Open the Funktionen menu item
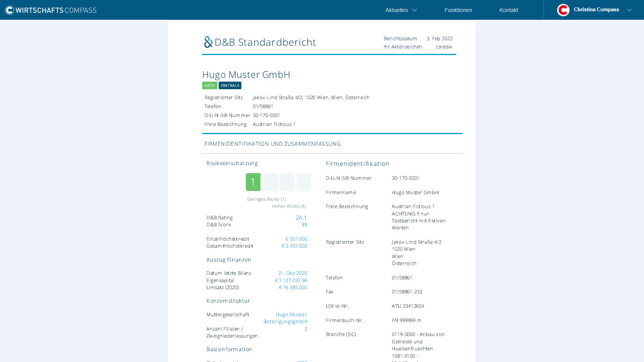The height and width of the screenshot is (362, 644). point(458,10)
